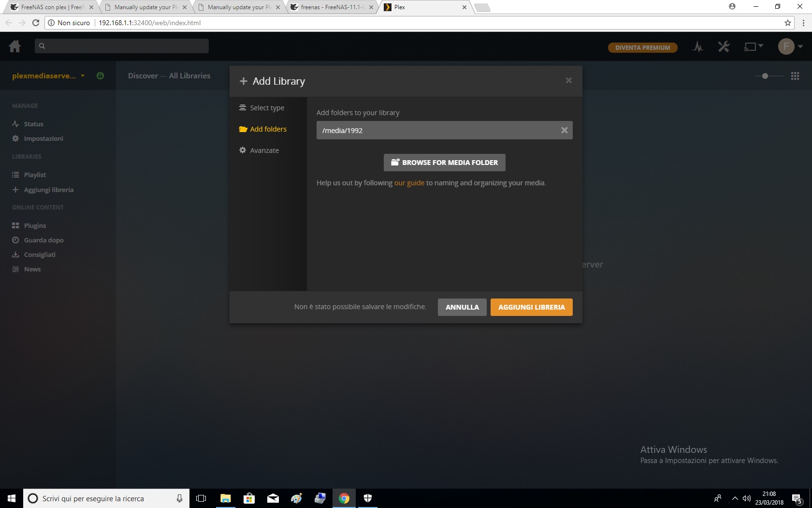
Task: Switch to the FreeNAS con plex tab
Action: 52,7
